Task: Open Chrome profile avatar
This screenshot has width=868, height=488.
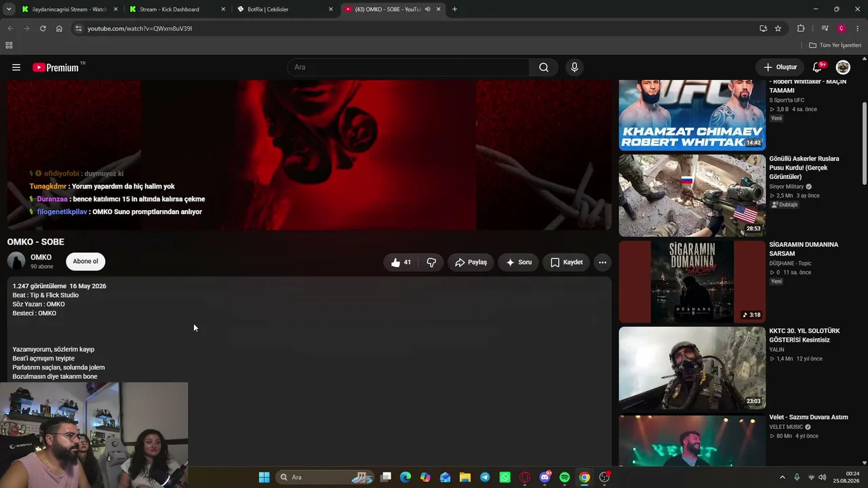Action: coord(841,28)
